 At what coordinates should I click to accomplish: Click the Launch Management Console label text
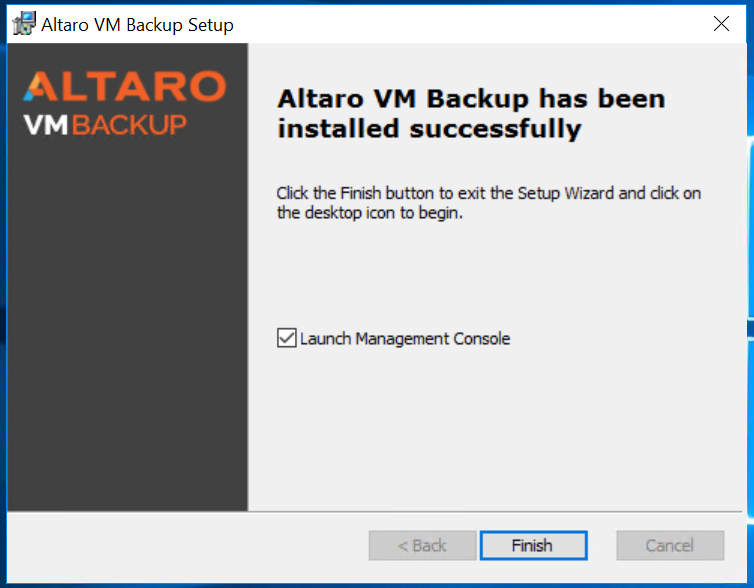[x=405, y=338]
